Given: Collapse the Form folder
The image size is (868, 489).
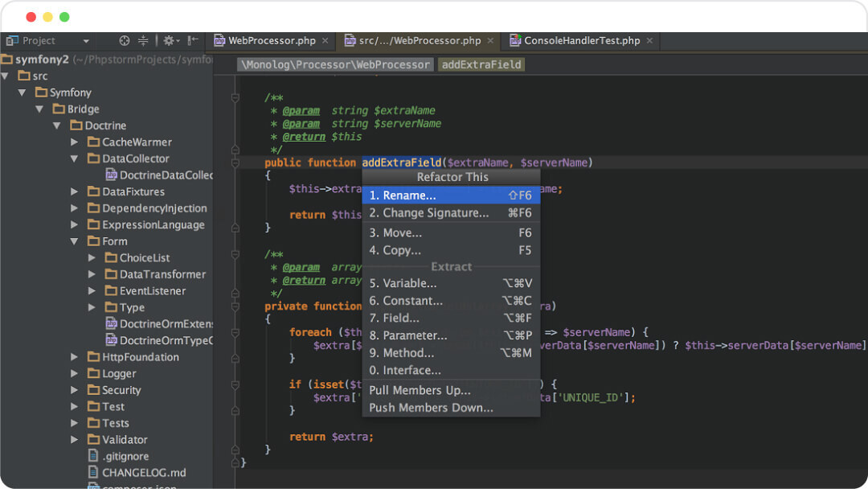Looking at the screenshot, I should pyautogui.click(x=74, y=241).
